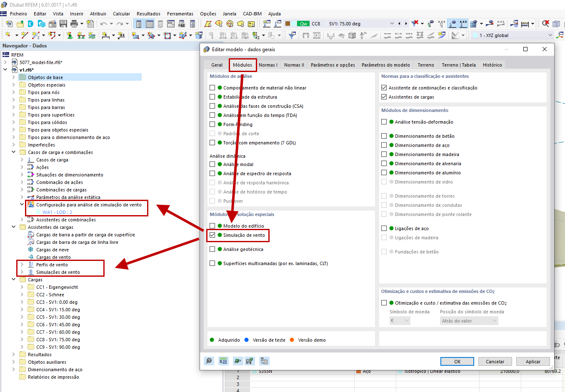Image resolution: width=565 pixels, height=392 pixels.
Task: Check the Dimensionamento de aço option
Action: (384, 145)
